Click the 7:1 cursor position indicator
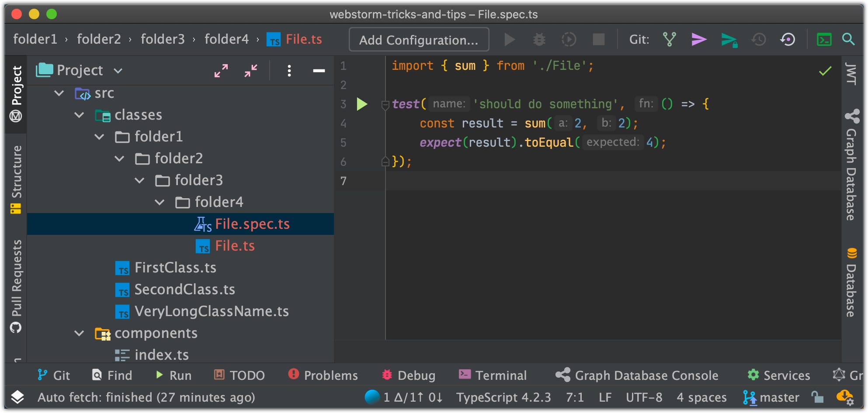 (575, 397)
